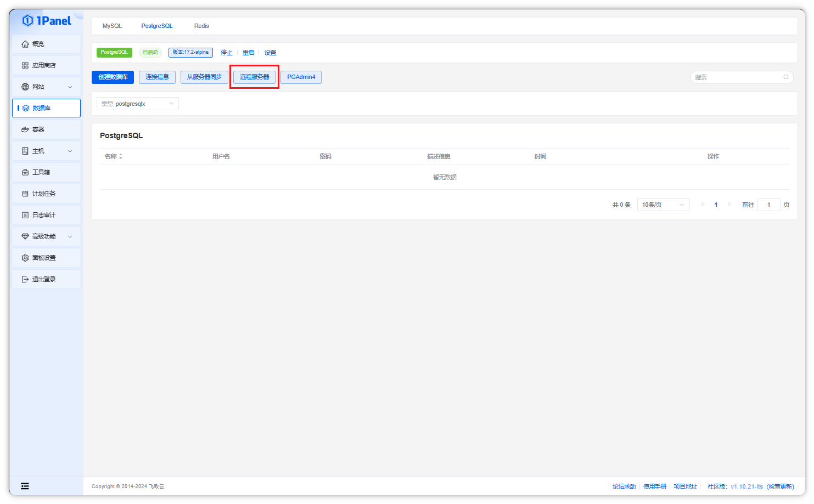
Task: Expand the 网站 submenu chevron
Action: pyautogui.click(x=70, y=87)
